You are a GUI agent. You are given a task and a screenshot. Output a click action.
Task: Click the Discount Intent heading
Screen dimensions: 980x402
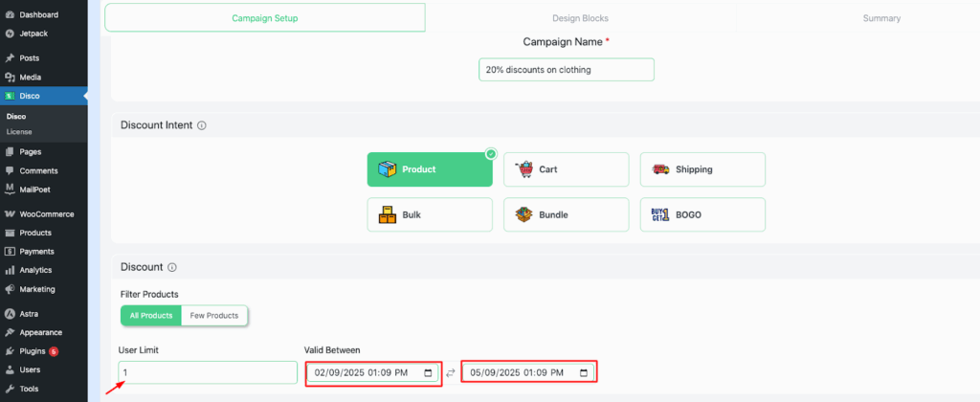(156, 125)
